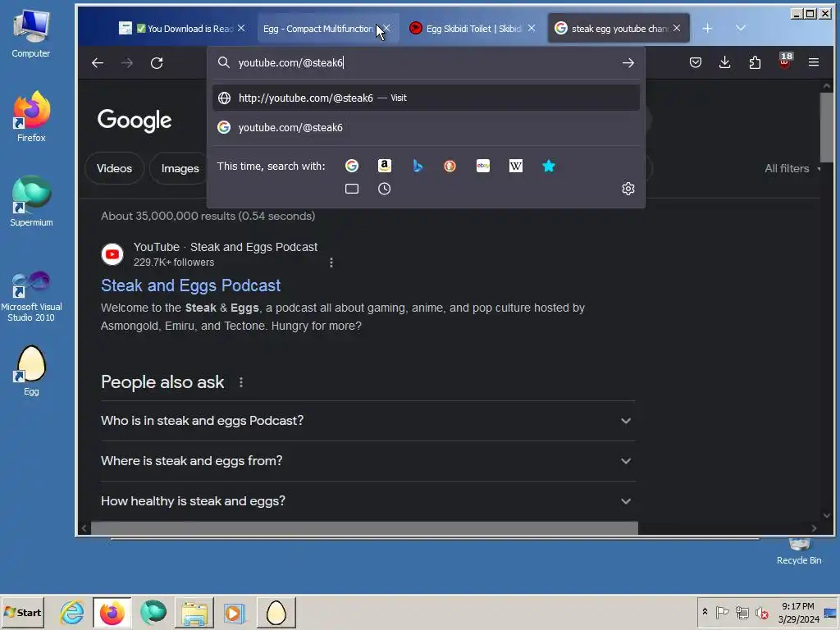The image size is (840, 630).
Task: Open the All filters dropdown
Action: (792, 169)
